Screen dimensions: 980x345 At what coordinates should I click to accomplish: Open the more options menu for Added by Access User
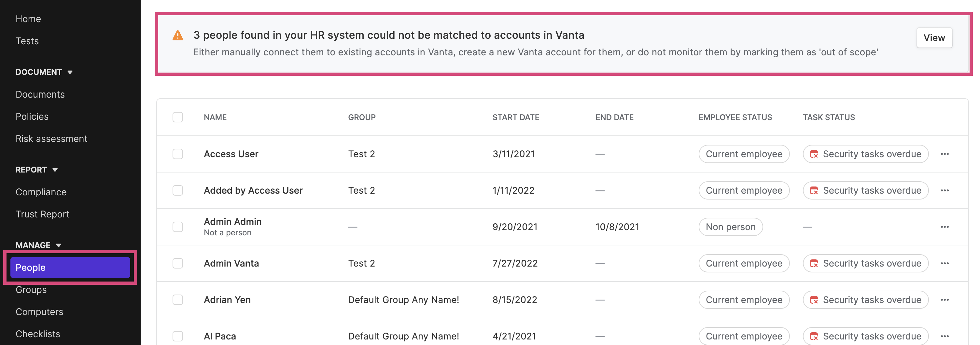(x=944, y=191)
